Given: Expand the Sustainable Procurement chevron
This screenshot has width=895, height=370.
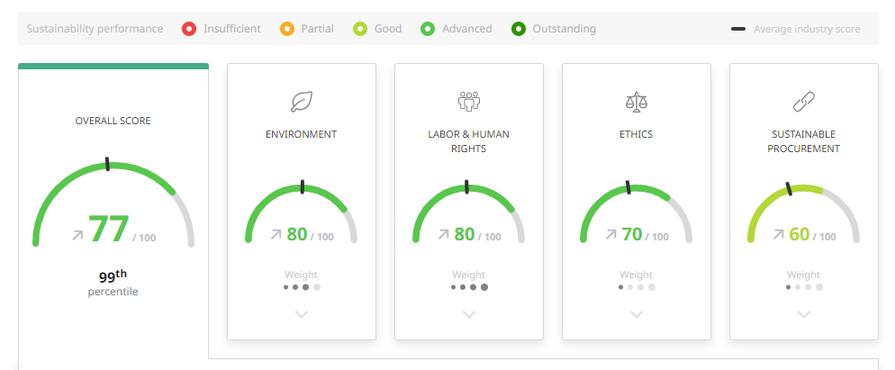Looking at the screenshot, I should click(x=804, y=314).
